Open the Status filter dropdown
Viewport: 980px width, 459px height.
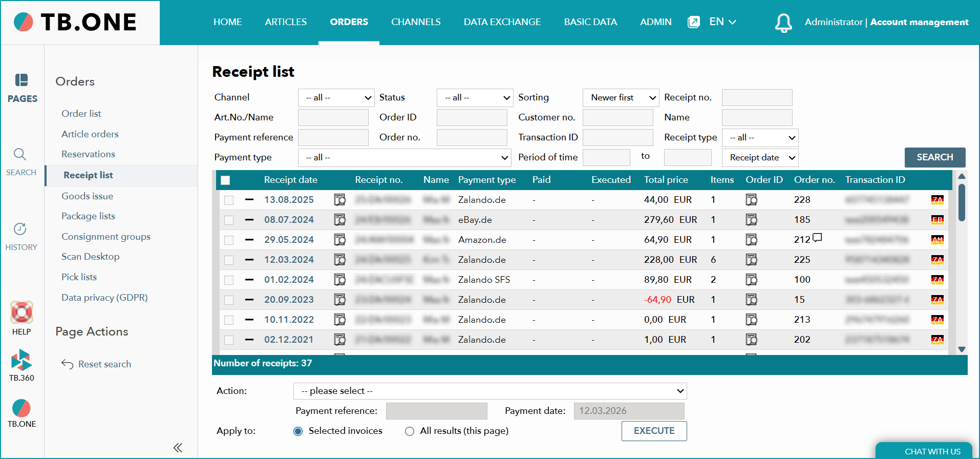pyautogui.click(x=475, y=97)
